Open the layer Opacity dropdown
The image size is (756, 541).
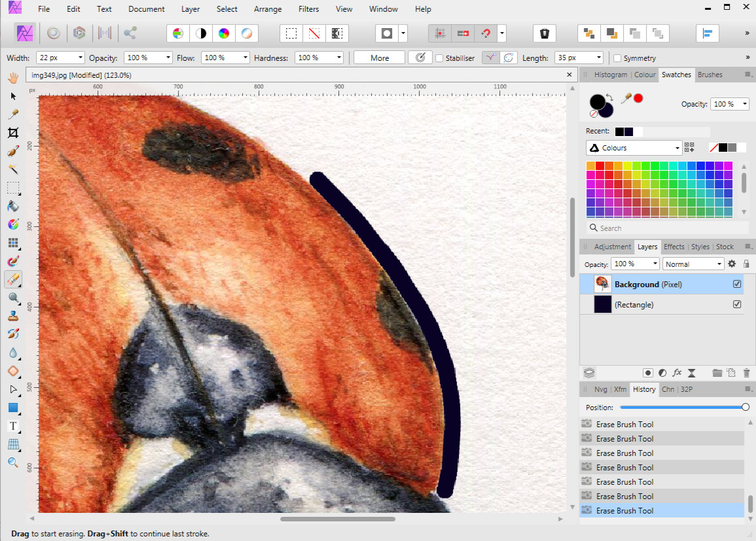click(655, 264)
